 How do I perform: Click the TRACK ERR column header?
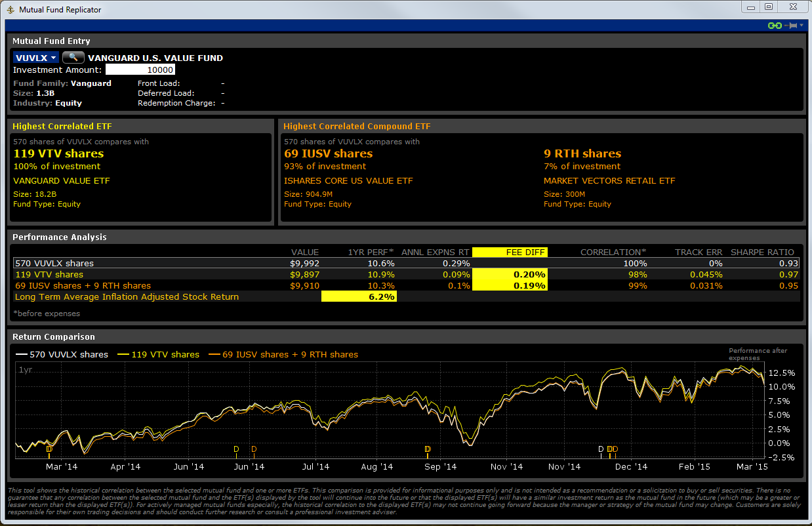tap(699, 253)
